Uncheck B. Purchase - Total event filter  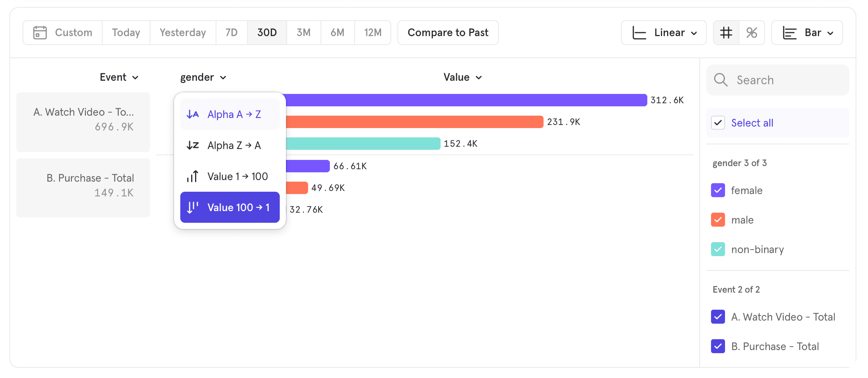[718, 346]
